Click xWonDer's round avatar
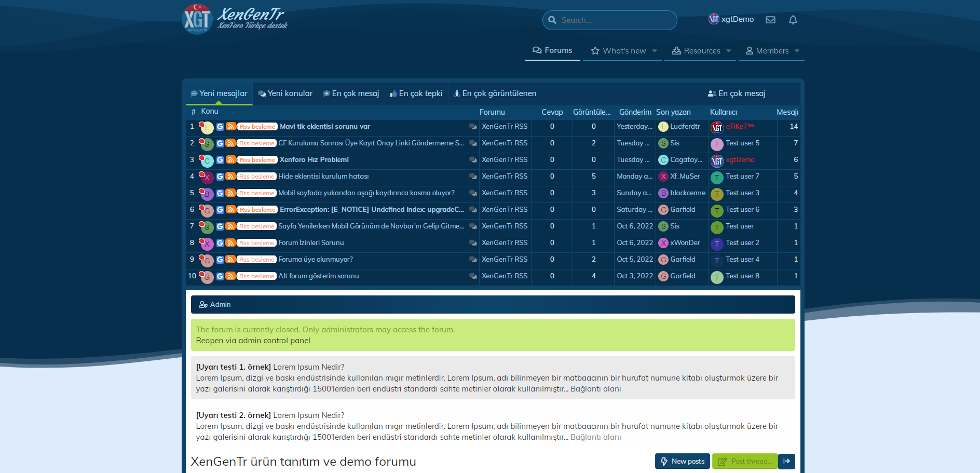This screenshot has width=980, height=473. pos(663,243)
